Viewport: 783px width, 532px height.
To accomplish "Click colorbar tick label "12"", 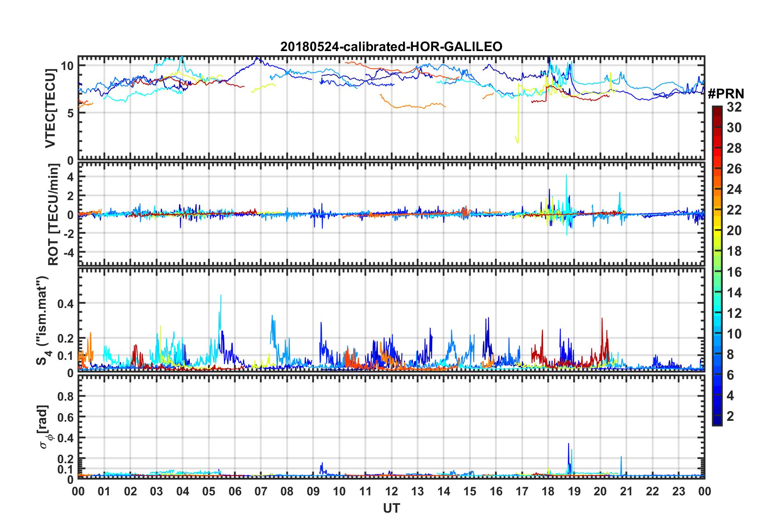I will coord(734,313).
